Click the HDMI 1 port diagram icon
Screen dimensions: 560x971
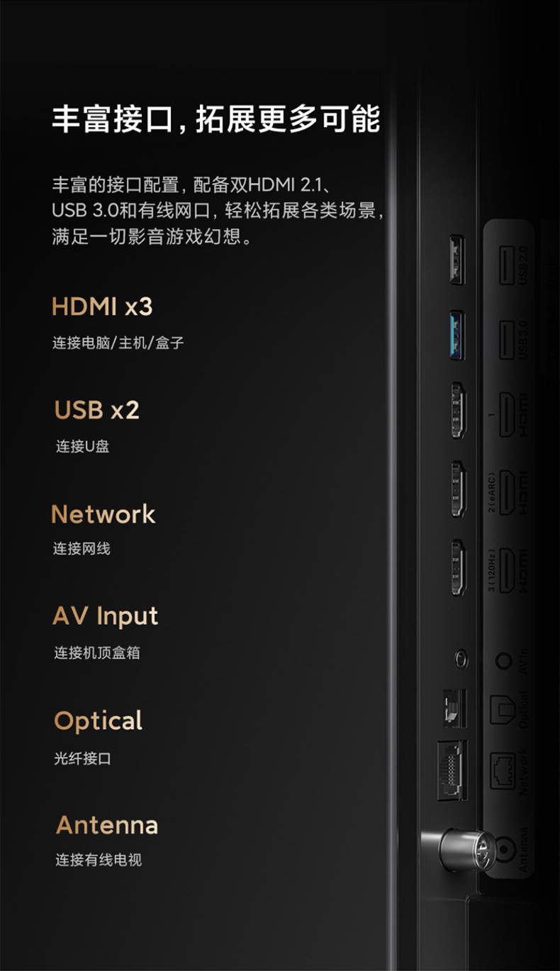pyautogui.click(x=508, y=414)
